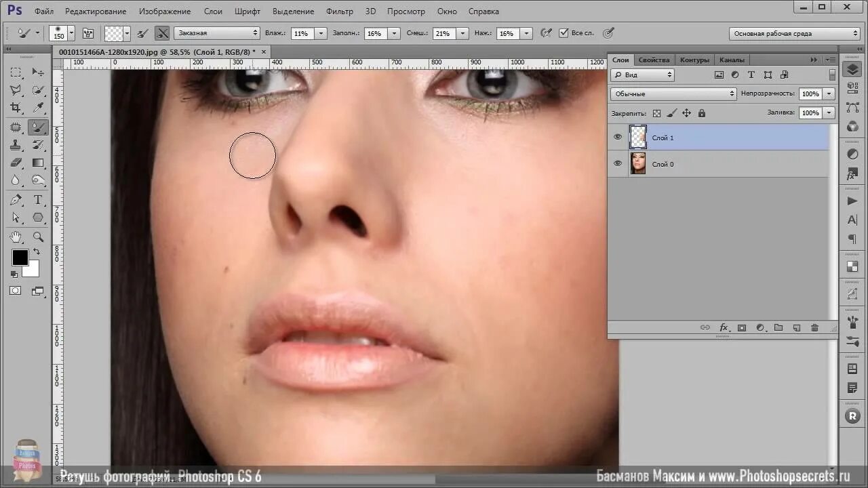Image resolution: width=868 pixels, height=488 pixels.
Task: Select the Patch healing tool
Action: click(16, 127)
